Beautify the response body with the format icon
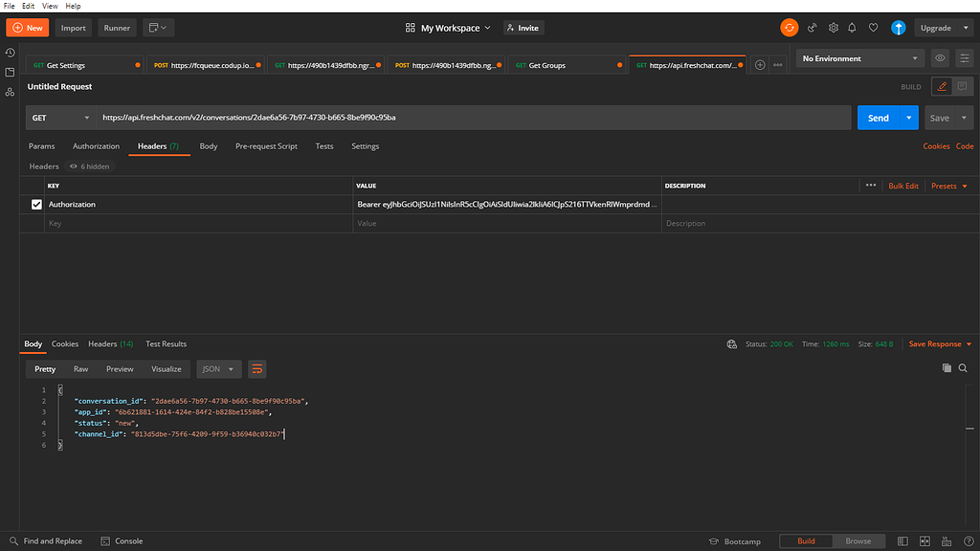The width and height of the screenshot is (980, 551). pyautogui.click(x=256, y=368)
